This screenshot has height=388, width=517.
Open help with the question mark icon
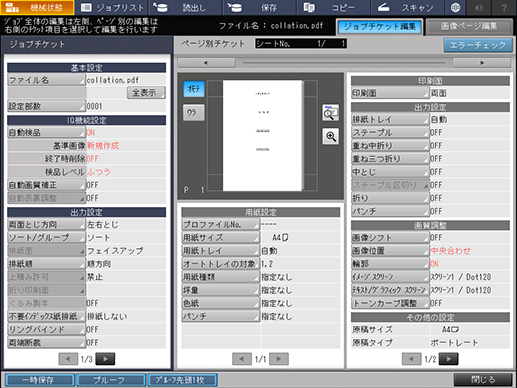click(x=504, y=7)
